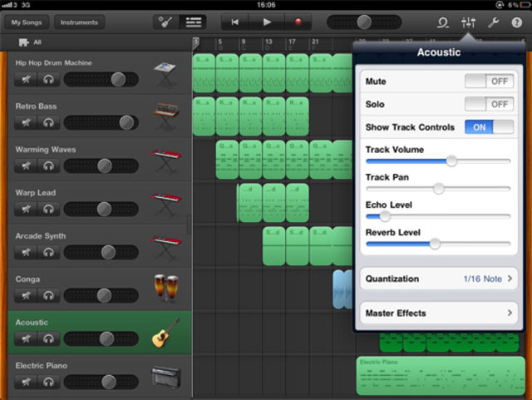Mute the Hip Hop Drum Machine track
The width and height of the screenshot is (532, 400).
(26, 80)
